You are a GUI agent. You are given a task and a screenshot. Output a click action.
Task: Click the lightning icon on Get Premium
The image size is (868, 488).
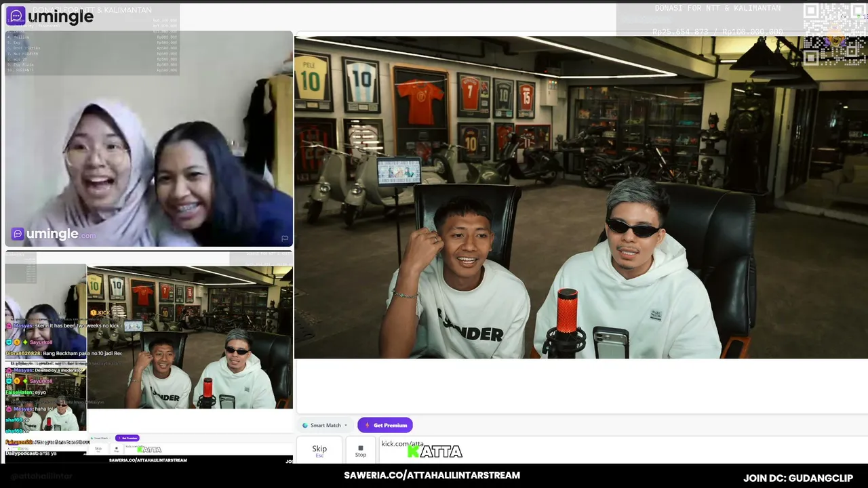click(367, 425)
